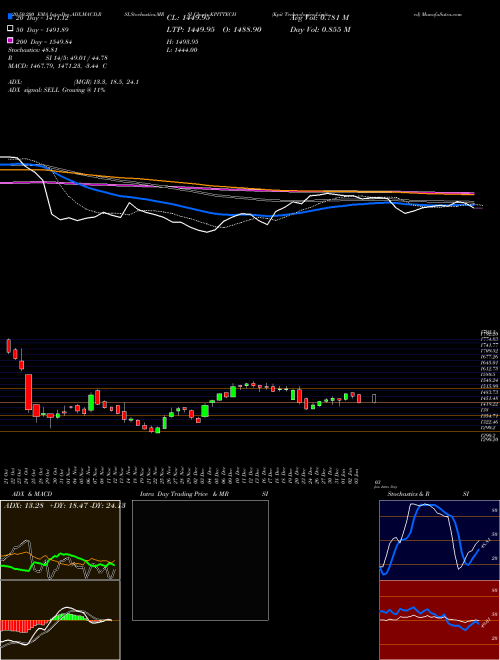Click the 'Intra Day Trading Price' panel title
The height and width of the screenshot is (660, 500).
pos(174,494)
